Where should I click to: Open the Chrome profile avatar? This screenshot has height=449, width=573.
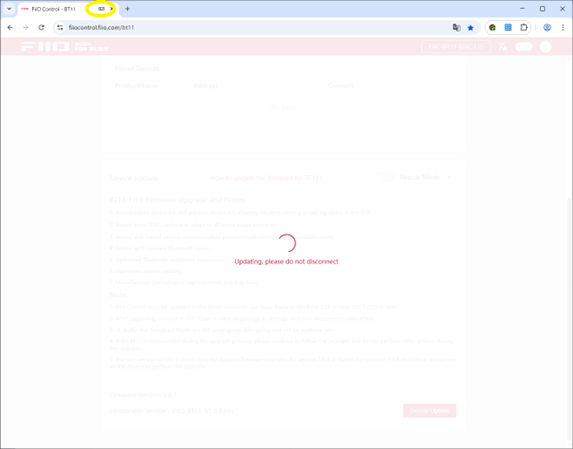pos(547,27)
